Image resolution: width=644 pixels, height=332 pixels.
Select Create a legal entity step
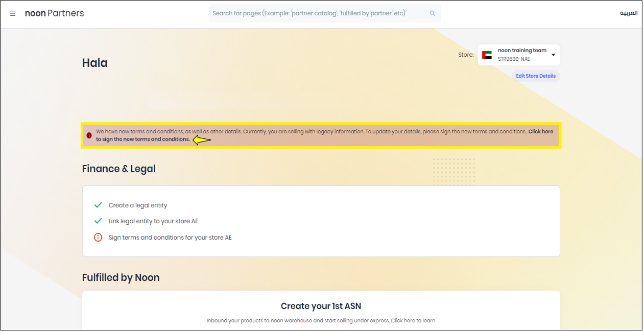pos(138,205)
